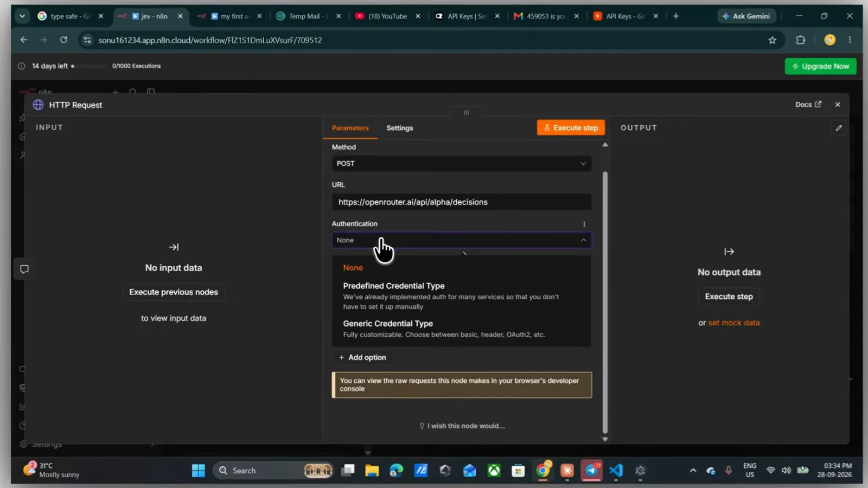Click the taskbar Search box

pyautogui.click(x=274, y=471)
